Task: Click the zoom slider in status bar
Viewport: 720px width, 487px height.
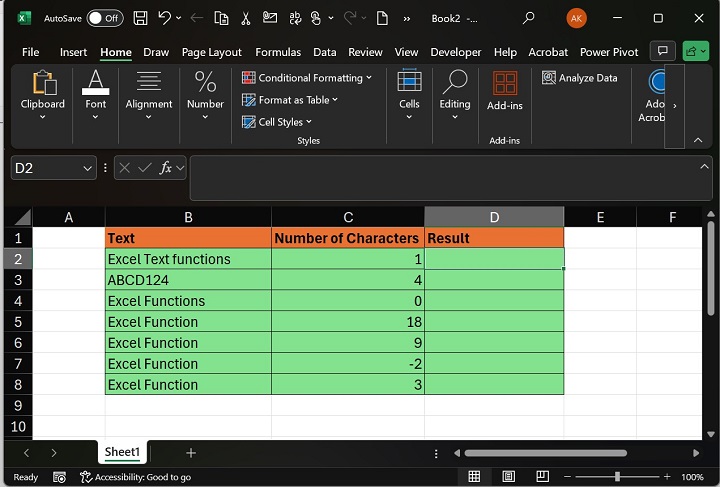Action: [617, 477]
